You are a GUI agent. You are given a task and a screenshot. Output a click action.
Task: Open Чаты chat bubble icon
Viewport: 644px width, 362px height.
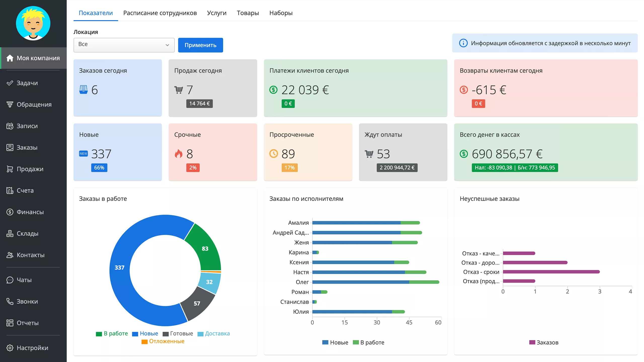pos(10,280)
